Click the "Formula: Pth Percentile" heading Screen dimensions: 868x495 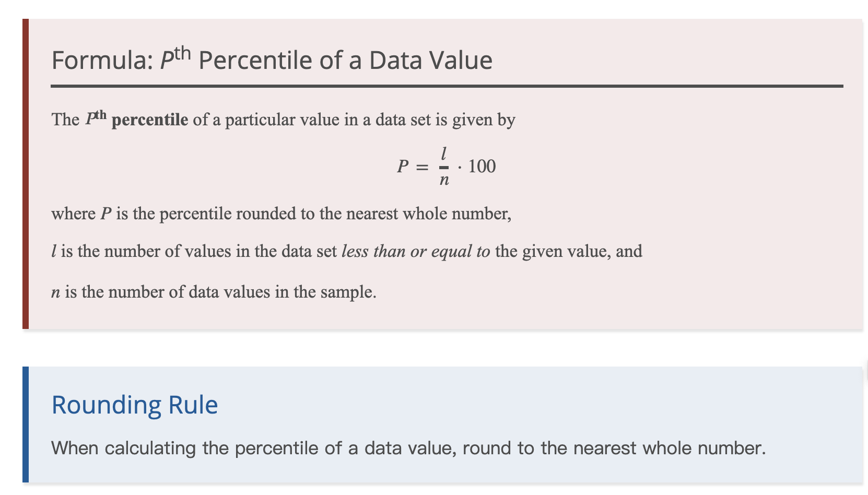[272, 60]
